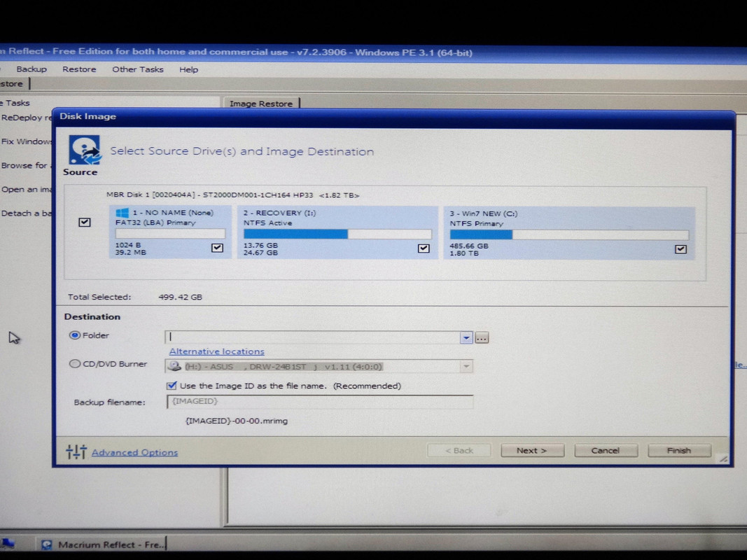Select the Folder destination radio button
Image resolution: width=747 pixels, height=560 pixels.
pos(74,335)
